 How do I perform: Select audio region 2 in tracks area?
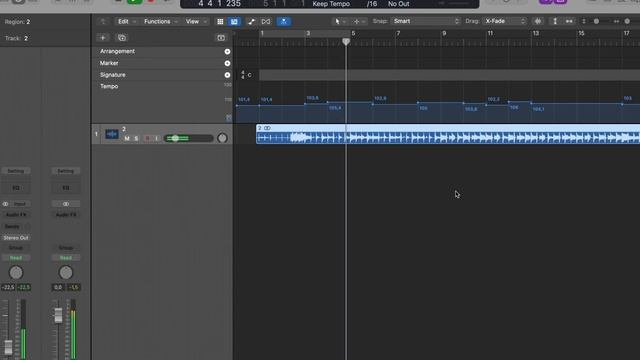pos(448,134)
